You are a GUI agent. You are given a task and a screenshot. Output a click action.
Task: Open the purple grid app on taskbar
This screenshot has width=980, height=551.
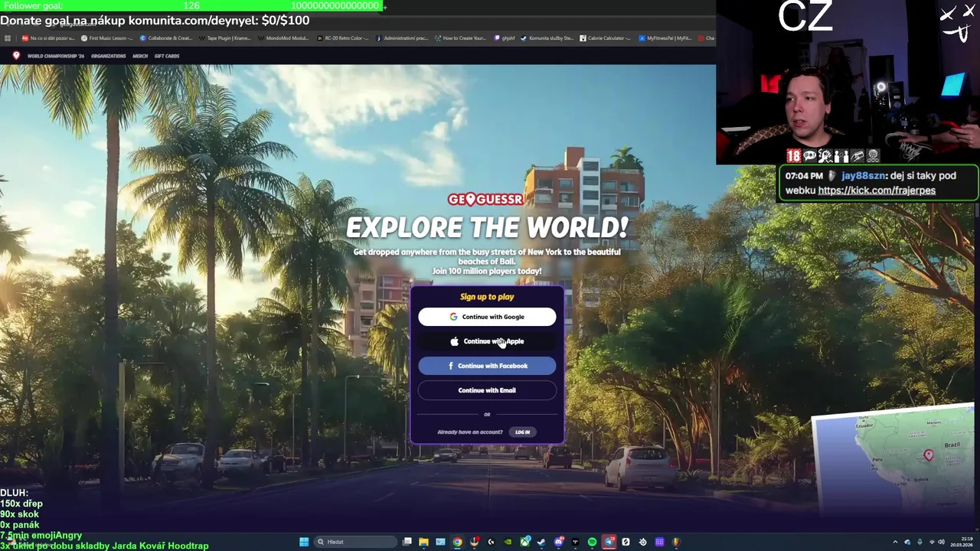659,542
